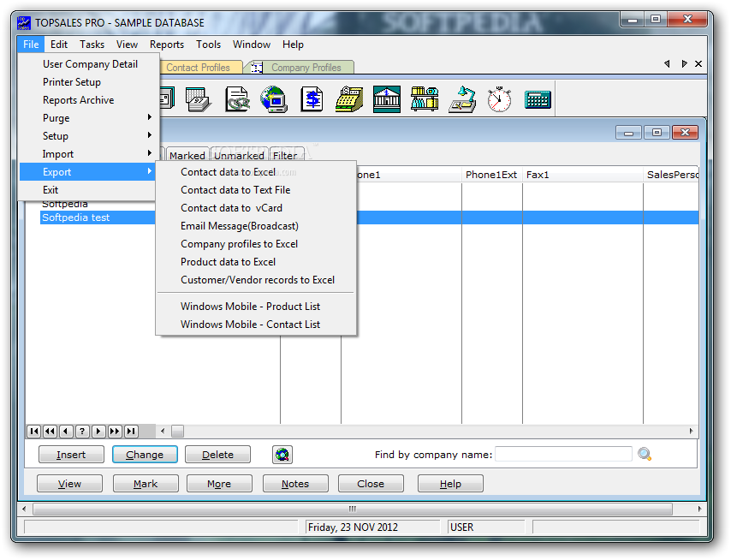Viewport: 731px width, 560px height.
Task: Export Product data to Excel
Action: click(256, 262)
